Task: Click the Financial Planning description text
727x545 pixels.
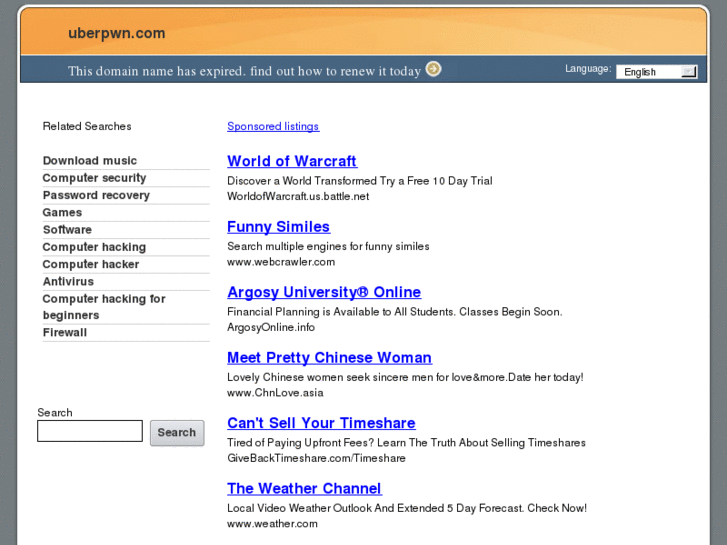Action: click(395, 311)
